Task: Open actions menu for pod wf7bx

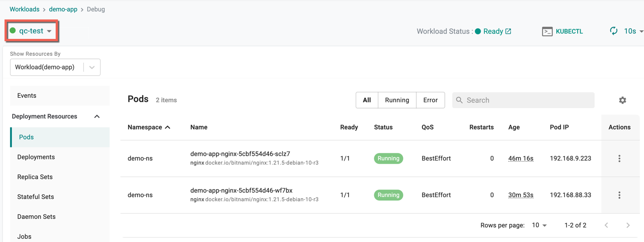Action: tap(620, 195)
